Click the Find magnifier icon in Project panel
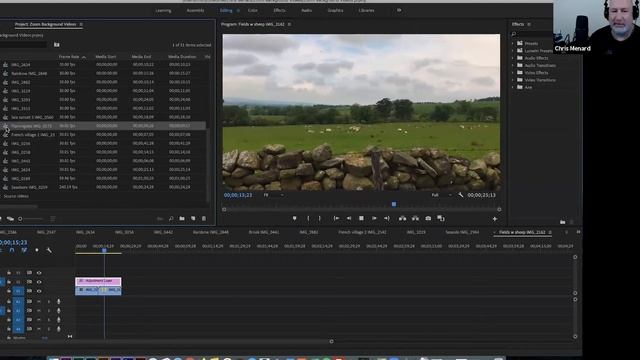This screenshot has width=640, height=360. (x=171, y=219)
